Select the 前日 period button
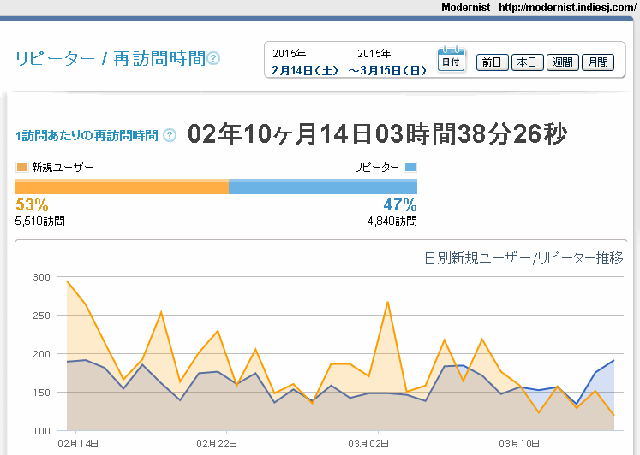This screenshot has height=455, width=640. pos(492,62)
